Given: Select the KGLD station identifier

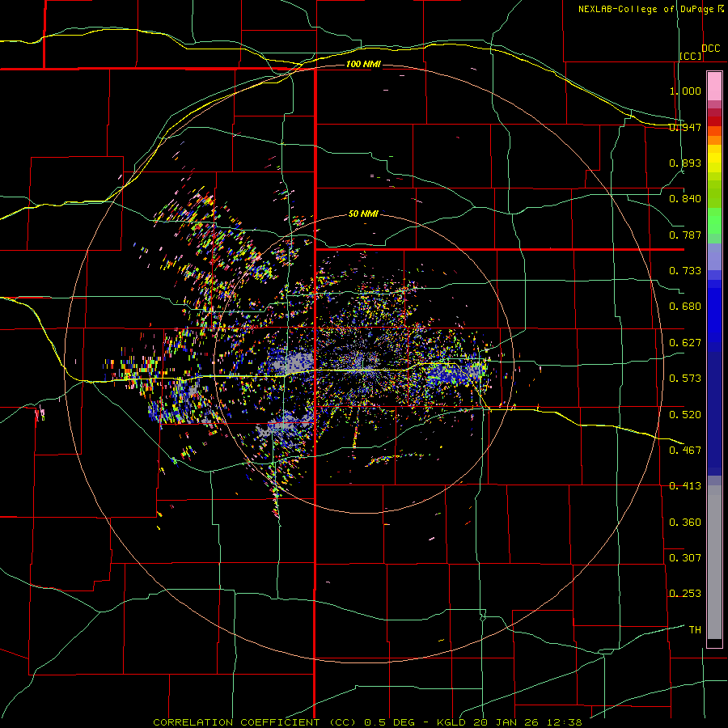Looking at the screenshot, I should [453, 722].
